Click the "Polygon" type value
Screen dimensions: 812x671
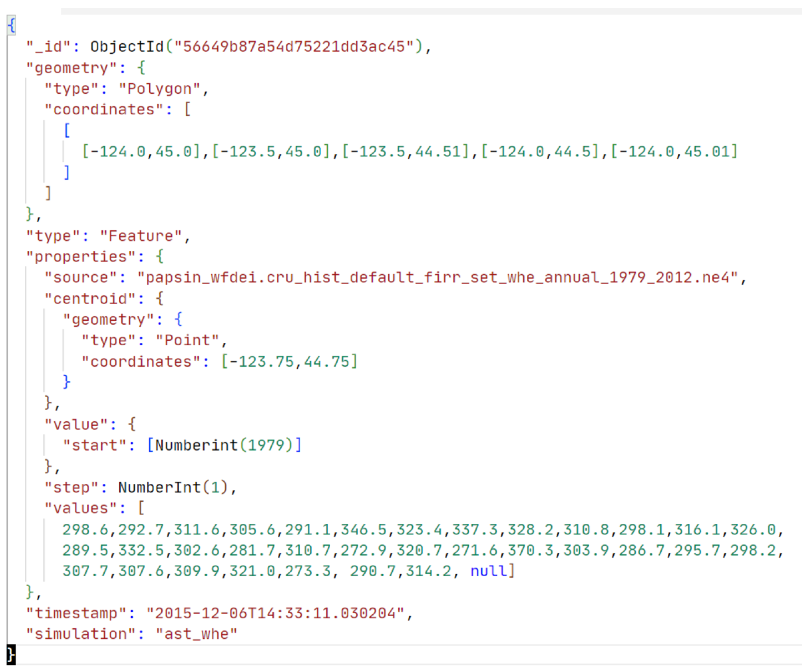pos(159,89)
